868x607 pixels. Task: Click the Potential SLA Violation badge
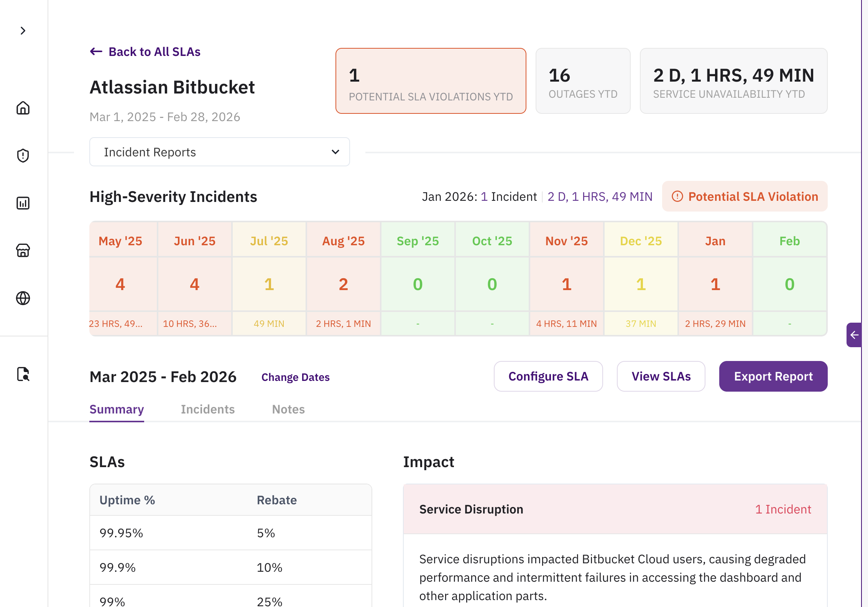coord(745,197)
